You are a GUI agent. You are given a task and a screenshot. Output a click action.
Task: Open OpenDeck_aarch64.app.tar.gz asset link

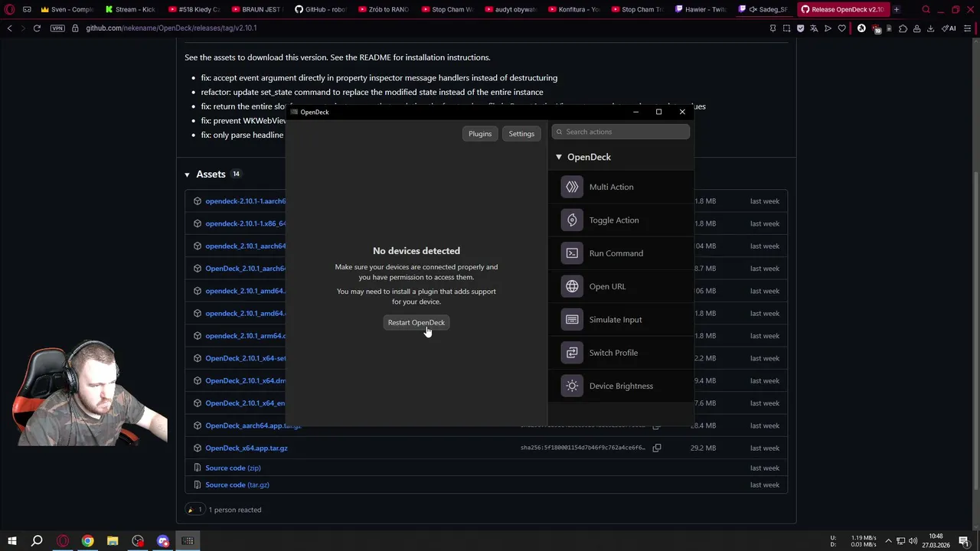[x=253, y=425]
